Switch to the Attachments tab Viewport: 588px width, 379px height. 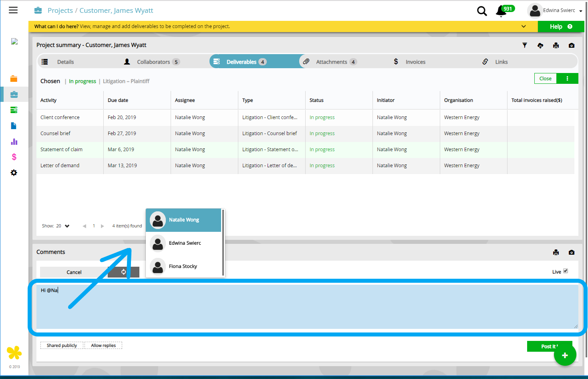(x=331, y=62)
